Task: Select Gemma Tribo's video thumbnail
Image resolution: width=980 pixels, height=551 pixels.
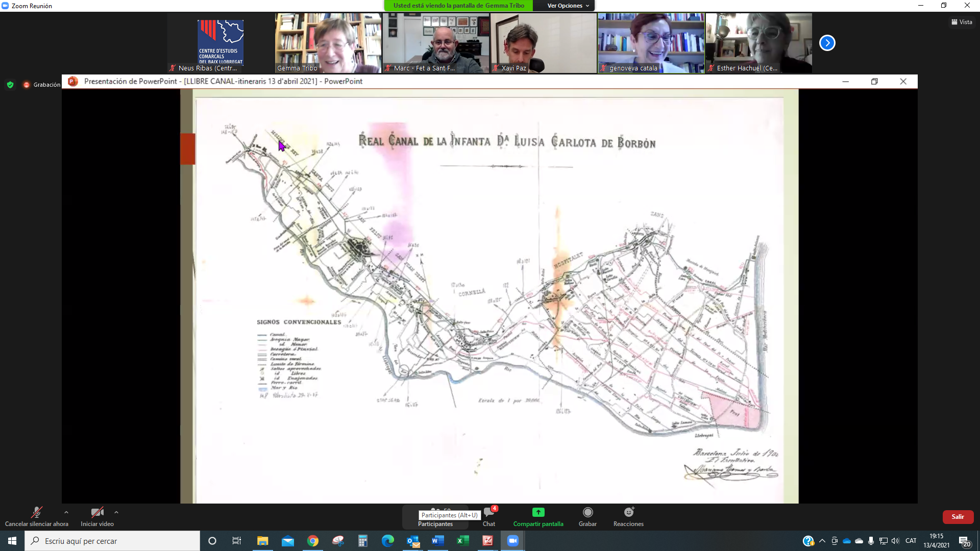Action: 328,43
